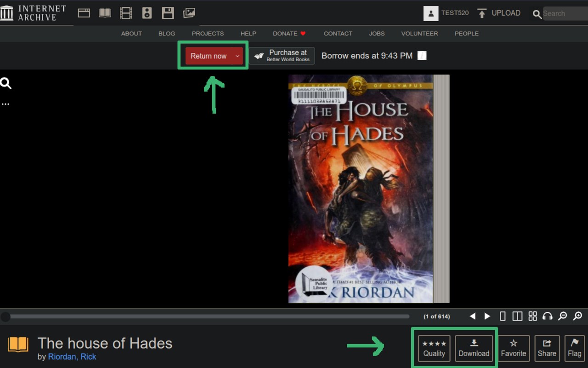The image size is (588, 368).
Task: Click the House of Hades book cover
Action: click(361, 189)
